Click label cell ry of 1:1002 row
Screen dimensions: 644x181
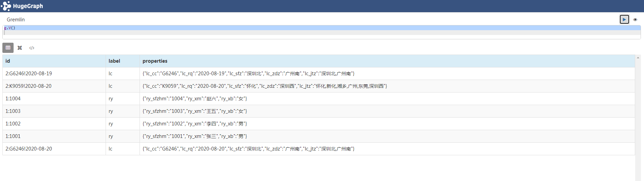coord(123,124)
